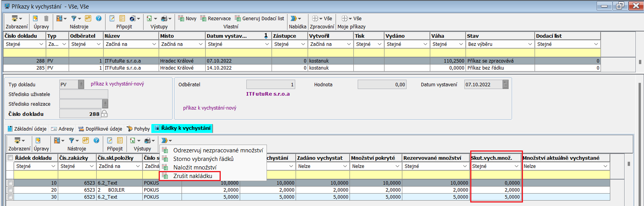
Task: Click the trash delete icon in the main toolbar
Action: (x=46, y=18)
